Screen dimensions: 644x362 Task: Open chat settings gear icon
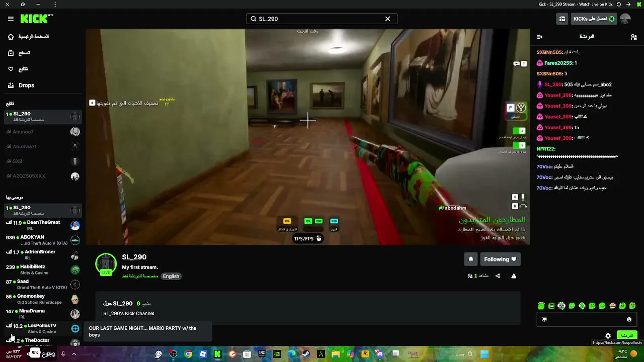[608, 336]
